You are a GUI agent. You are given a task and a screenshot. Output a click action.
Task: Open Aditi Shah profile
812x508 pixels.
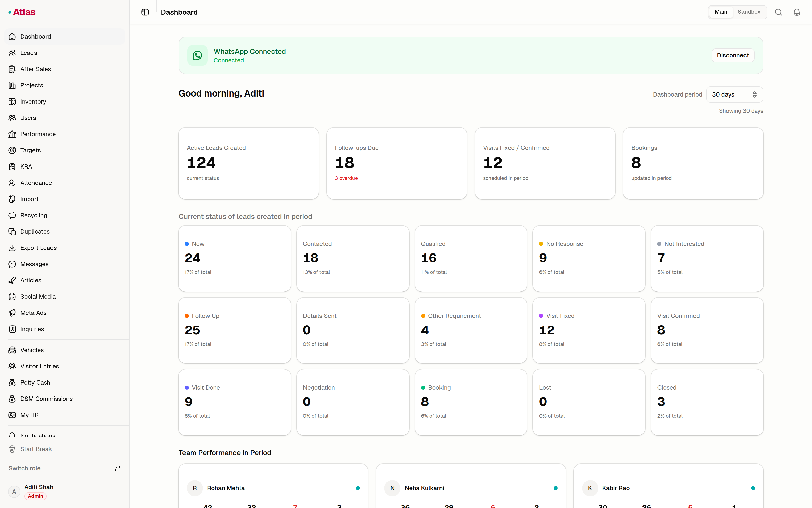pos(65,491)
